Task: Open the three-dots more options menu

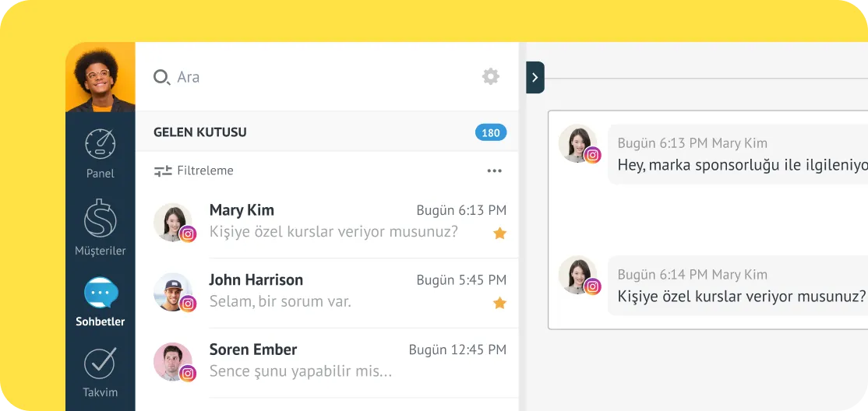Action: 494,170
